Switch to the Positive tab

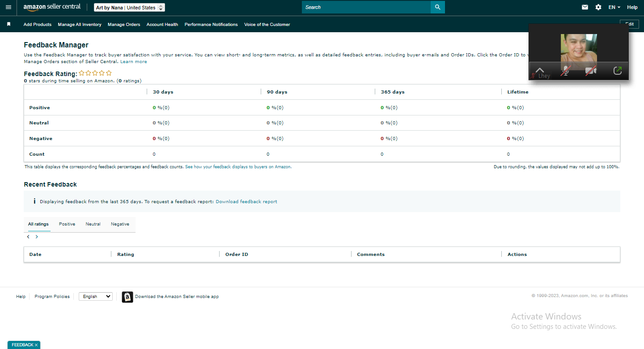pyautogui.click(x=67, y=224)
